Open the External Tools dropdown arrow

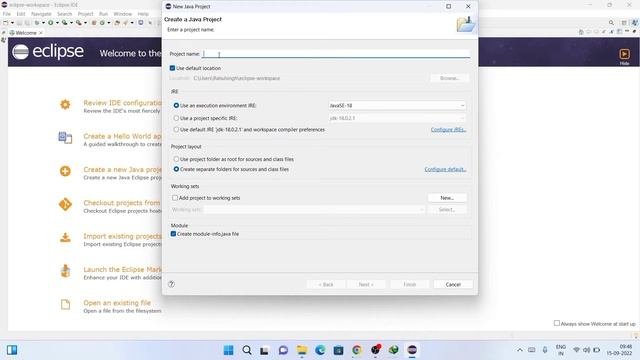pyautogui.click(x=85, y=23)
